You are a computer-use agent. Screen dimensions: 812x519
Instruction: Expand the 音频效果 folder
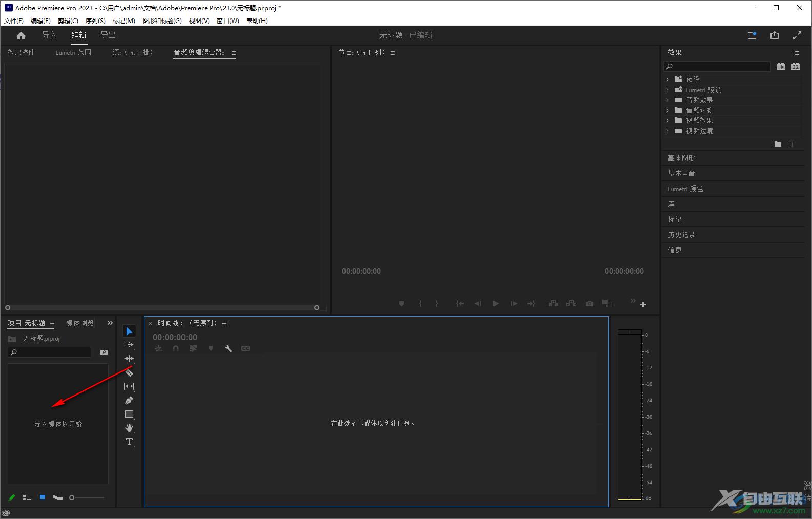coord(668,100)
